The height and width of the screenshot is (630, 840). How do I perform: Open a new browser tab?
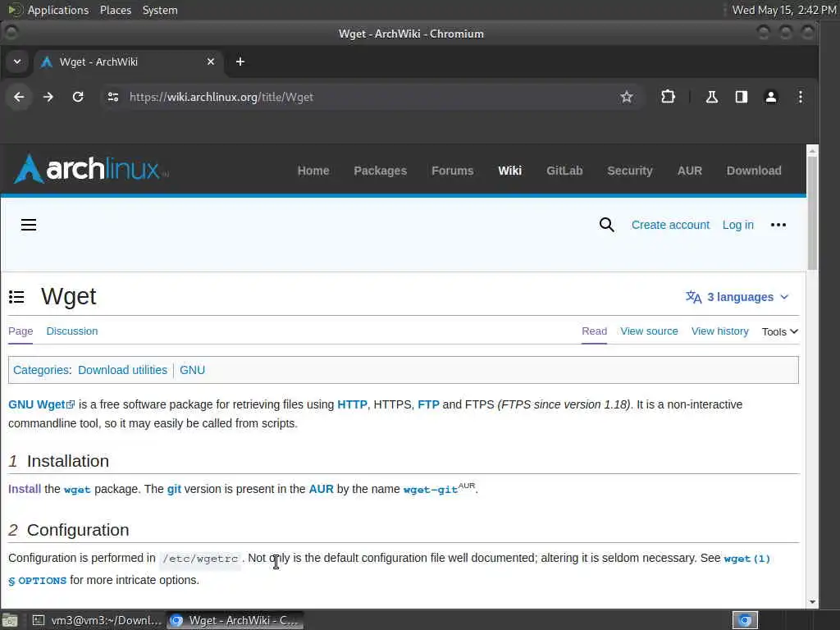coord(240,62)
